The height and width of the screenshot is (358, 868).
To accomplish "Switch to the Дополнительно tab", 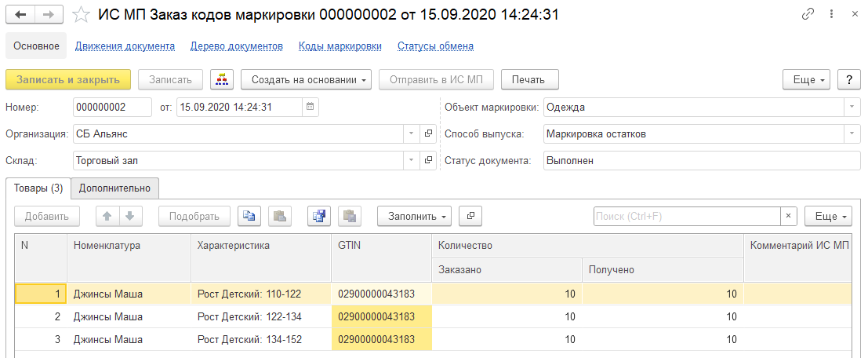I will pos(115,188).
